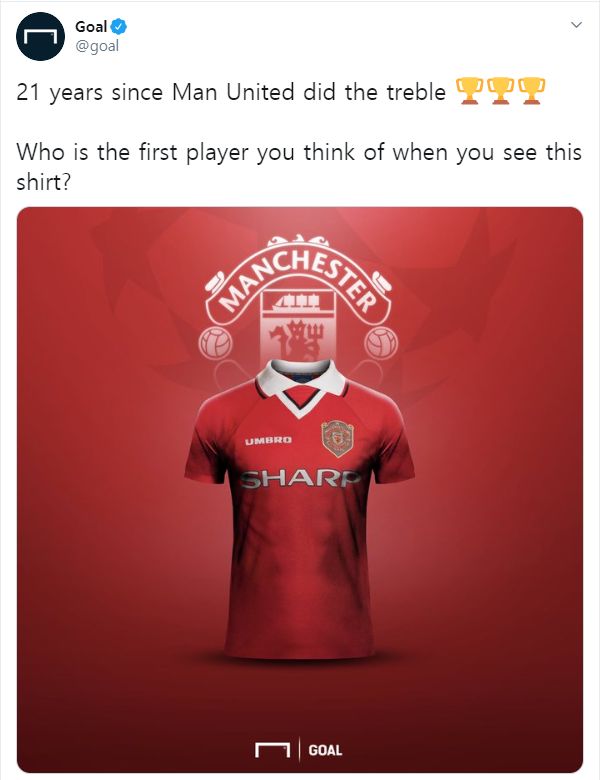This screenshot has height=780, width=601.
Task: Click the football emblem left of crest
Action: [216, 343]
